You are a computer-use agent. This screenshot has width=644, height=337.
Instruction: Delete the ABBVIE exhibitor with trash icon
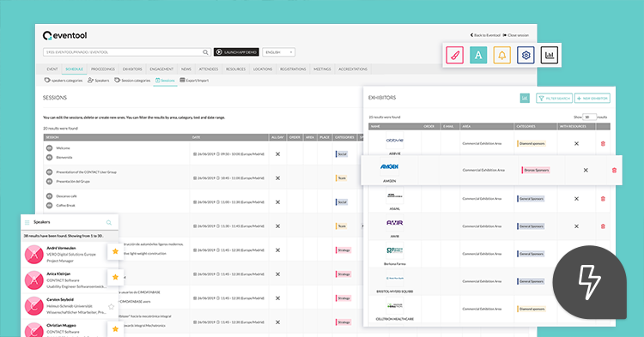pos(603,143)
